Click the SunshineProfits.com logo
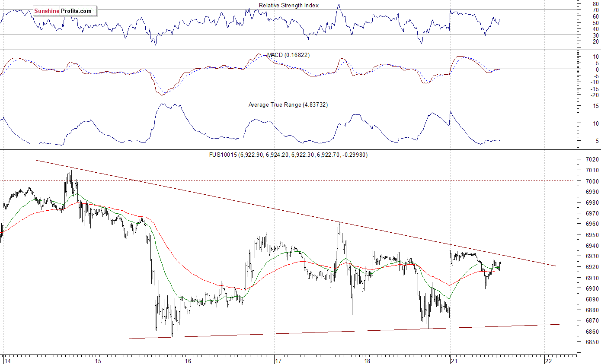Screen dimensions: 601x364 point(64,11)
